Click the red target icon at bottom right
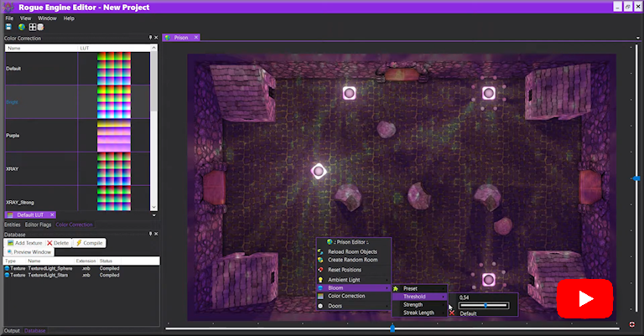The width and height of the screenshot is (644, 336). click(x=632, y=324)
